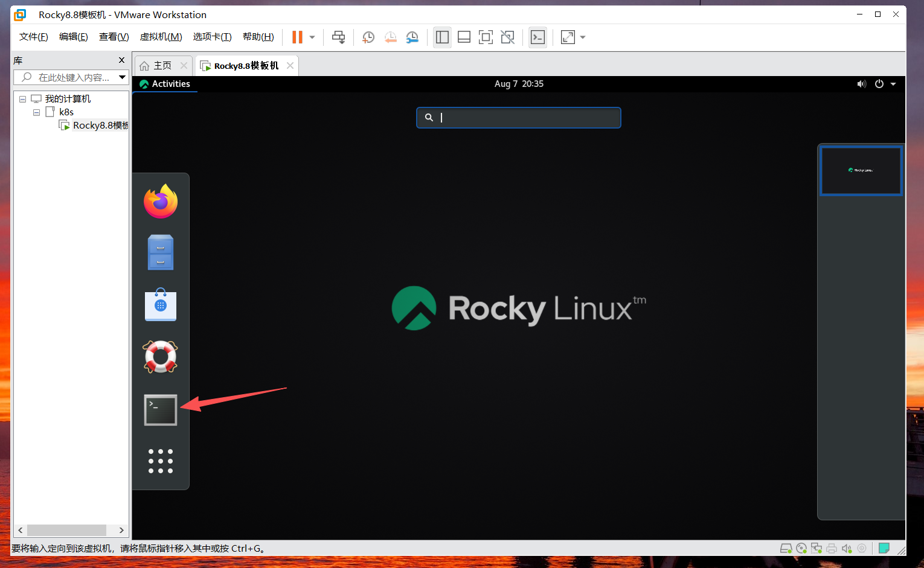Click the VMware Workstation title bar logo
This screenshot has height=568, width=924.
21,14
